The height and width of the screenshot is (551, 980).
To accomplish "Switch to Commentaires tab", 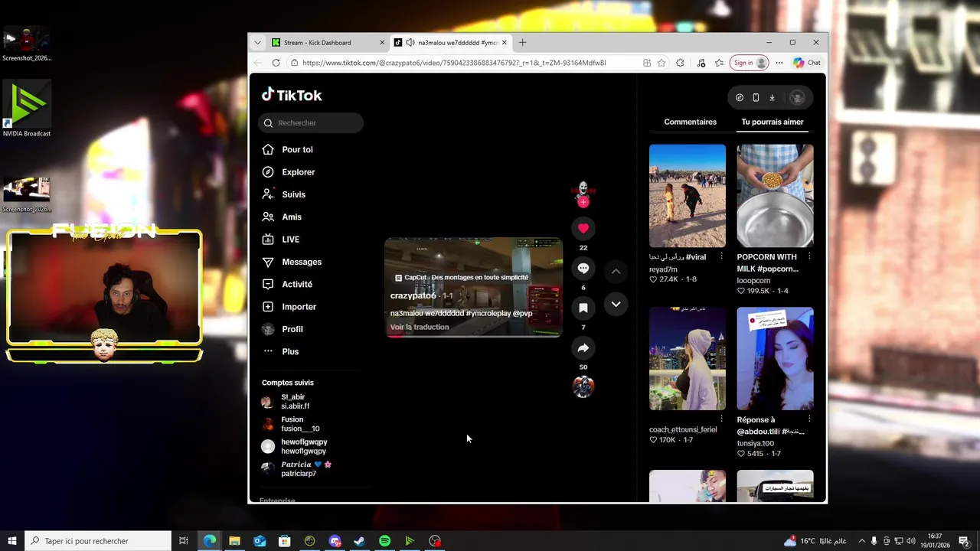I will pyautogui.click(x=691, y=122).
